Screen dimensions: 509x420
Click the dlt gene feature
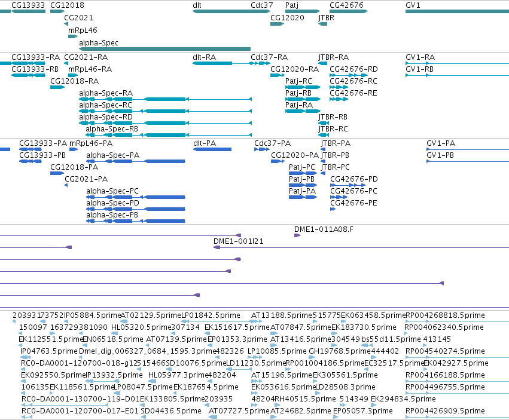coord(231,11)
